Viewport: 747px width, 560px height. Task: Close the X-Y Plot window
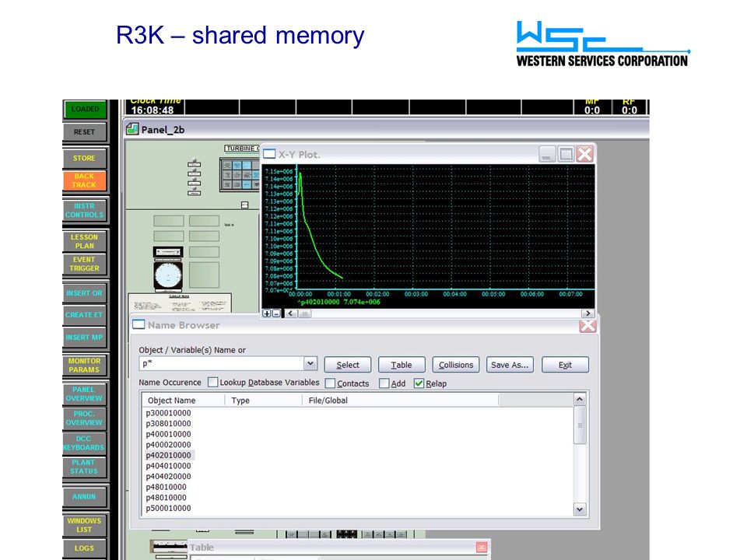585,154
